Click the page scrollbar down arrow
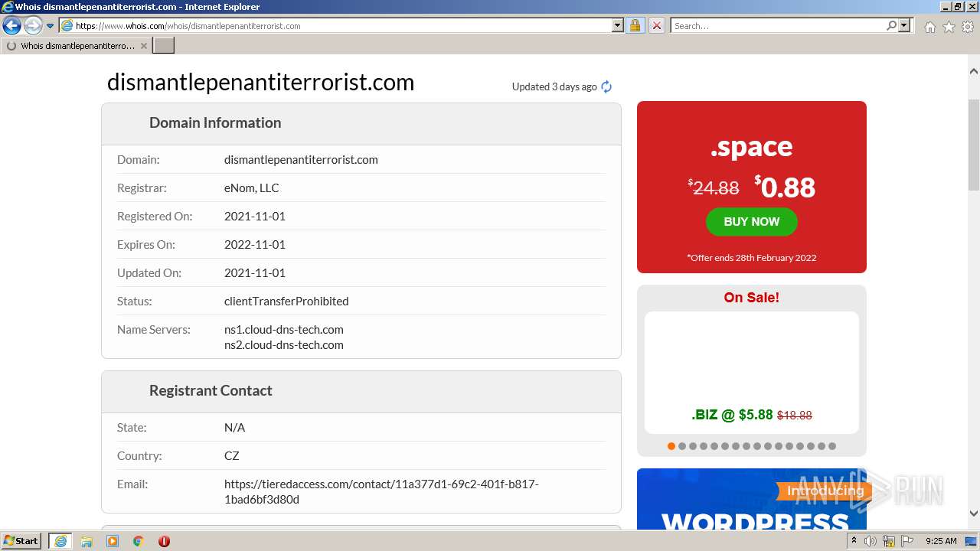This screenshot has width=980, height=551. (974, 514)
